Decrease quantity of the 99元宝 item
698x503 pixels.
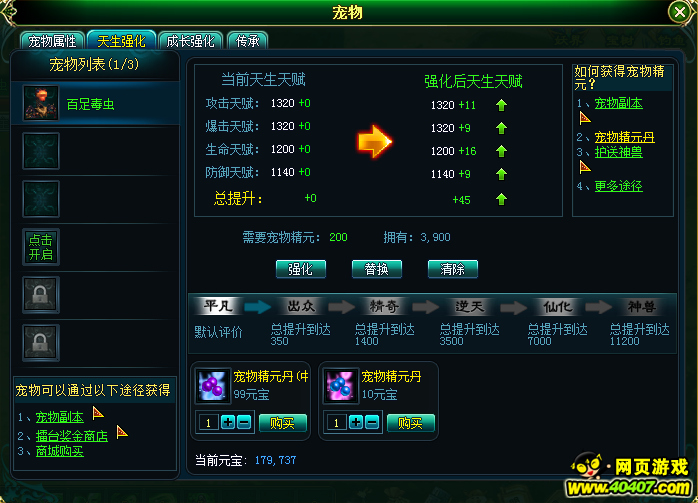pos(244,422)
